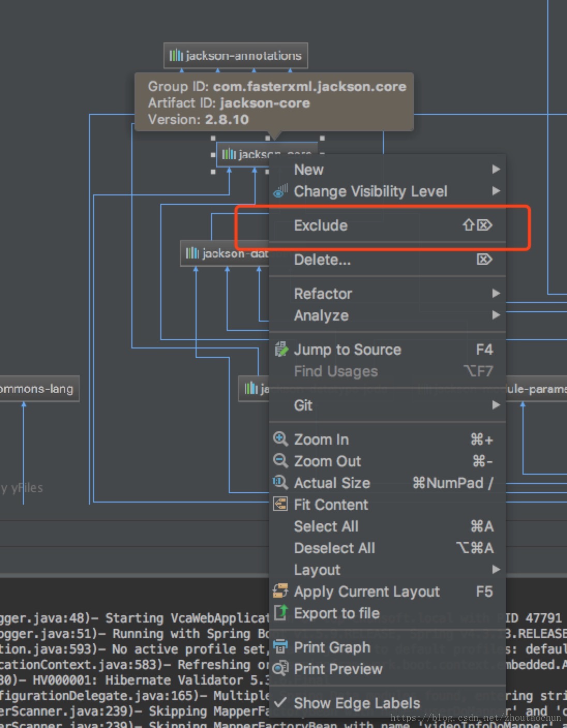567x728 pixels.
Task: Expand the Git submenu arrow
Action: coord(496,405)
